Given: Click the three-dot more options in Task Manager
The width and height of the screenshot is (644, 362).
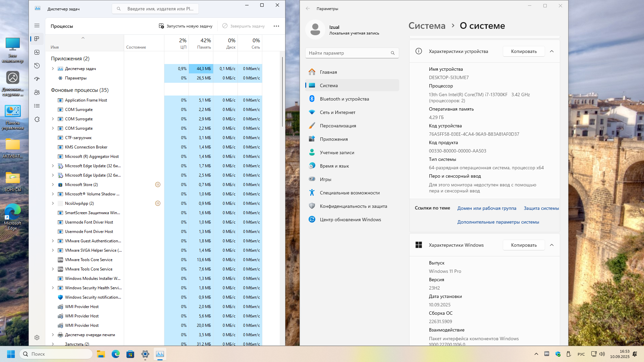Looking at the screenshot, I should tap(276, 26).
